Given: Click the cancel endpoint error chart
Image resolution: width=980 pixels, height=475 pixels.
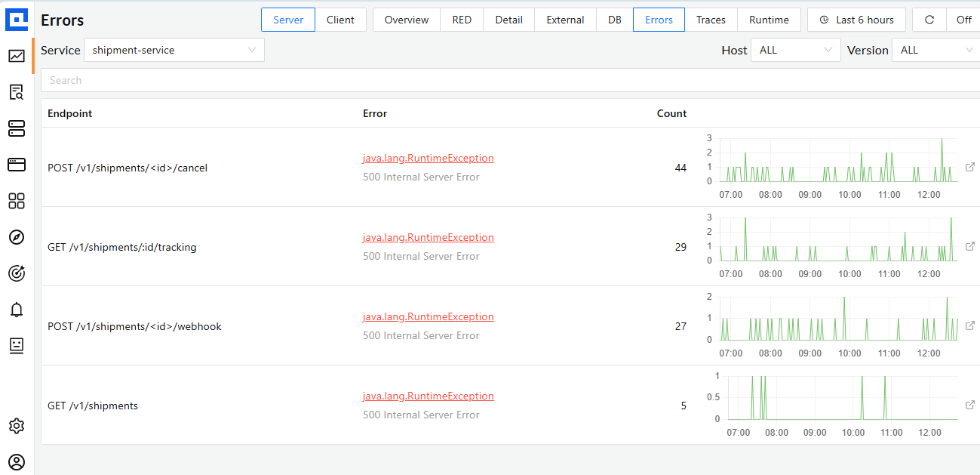Looking at the screenshot, I should coord(833,167).
